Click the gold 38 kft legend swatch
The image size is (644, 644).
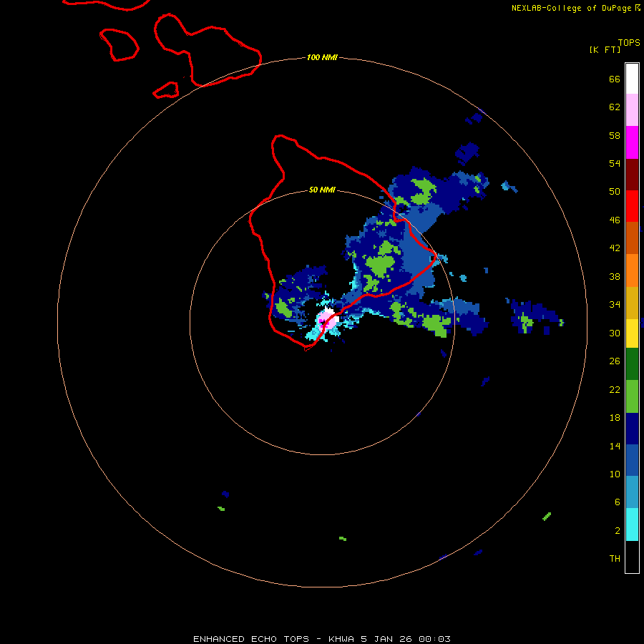point(632,303)
